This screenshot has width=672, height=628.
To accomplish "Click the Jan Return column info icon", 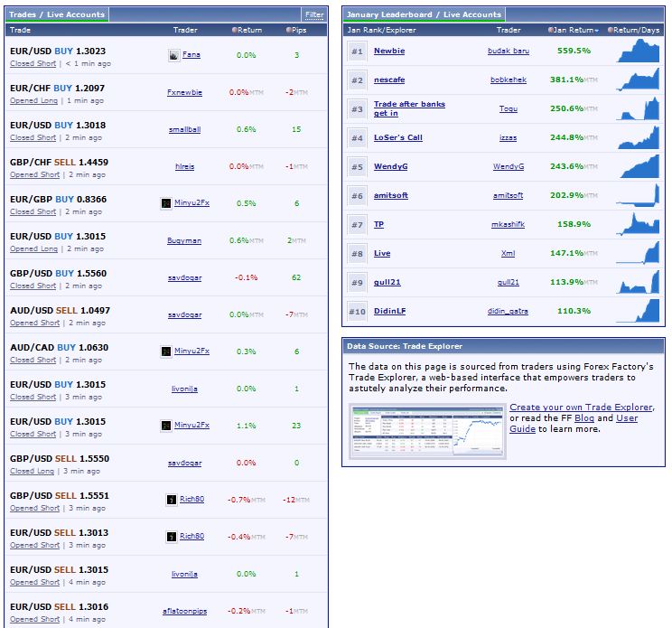I will 551,30.
